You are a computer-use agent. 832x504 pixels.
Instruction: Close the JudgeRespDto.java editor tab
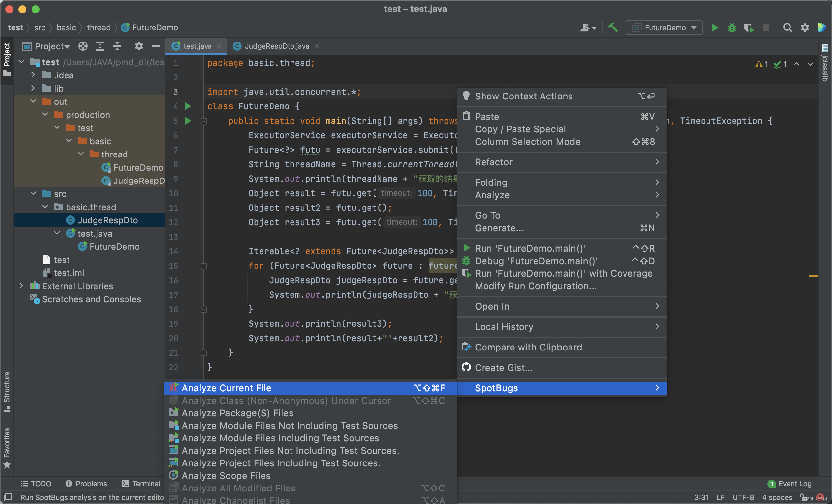click(317, 46)
